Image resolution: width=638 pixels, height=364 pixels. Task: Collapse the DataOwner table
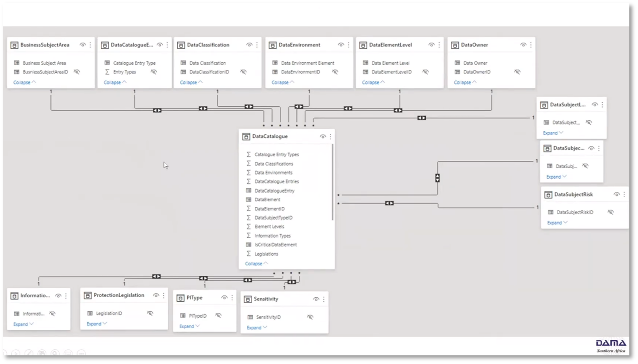(x=465, y=82)
